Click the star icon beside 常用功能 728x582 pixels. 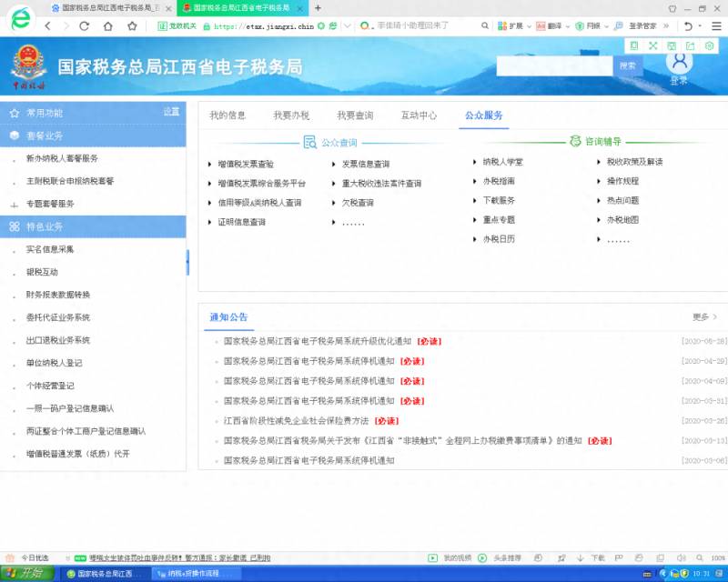pyautogui.click(x=15, y=114)
